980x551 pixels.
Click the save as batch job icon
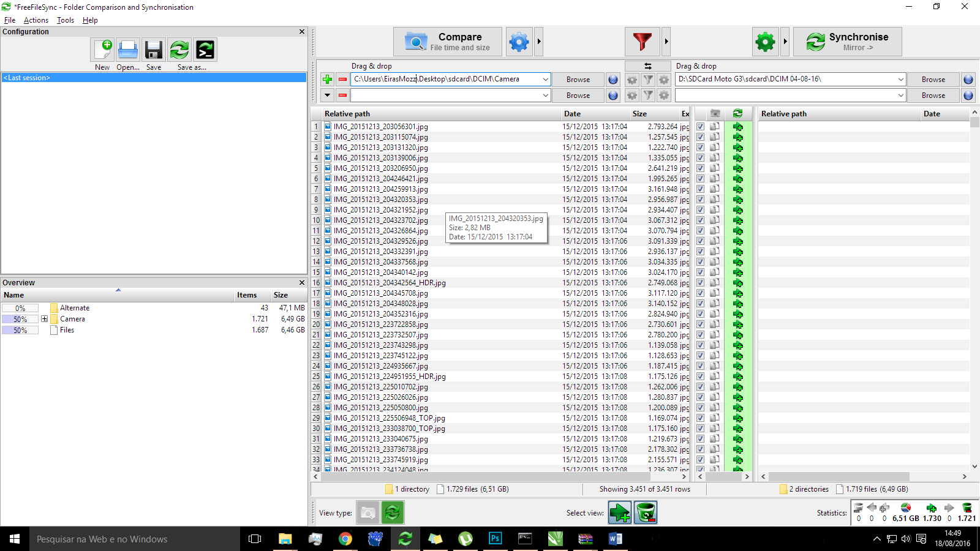pyautogui.click(x=205, y=50)
